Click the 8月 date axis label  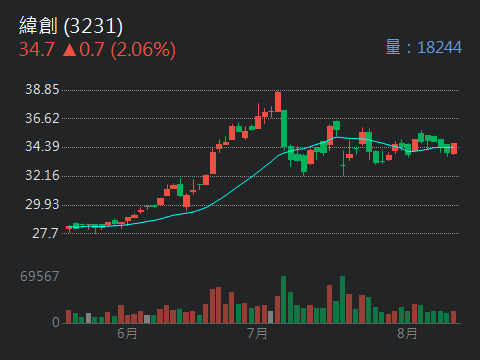407,333
